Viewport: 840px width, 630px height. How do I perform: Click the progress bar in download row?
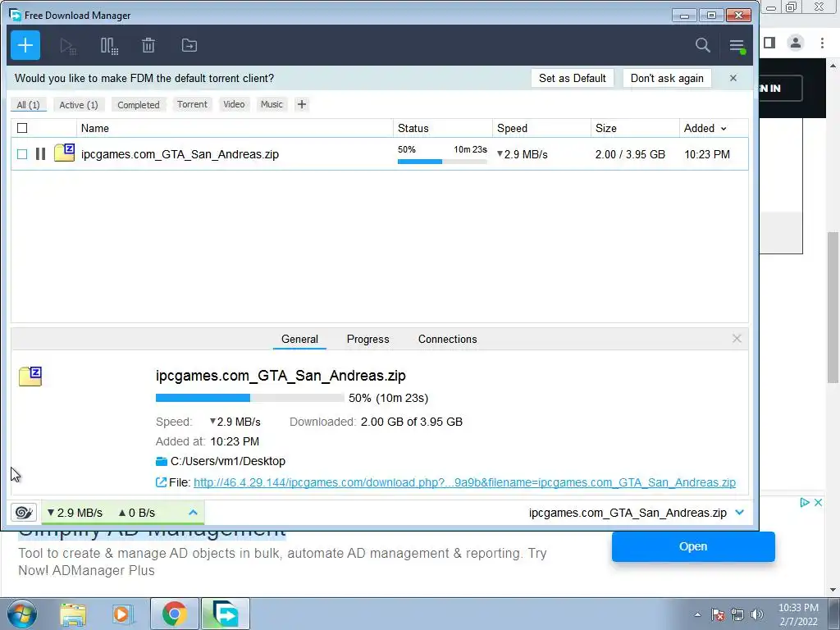tap(442, 162)
